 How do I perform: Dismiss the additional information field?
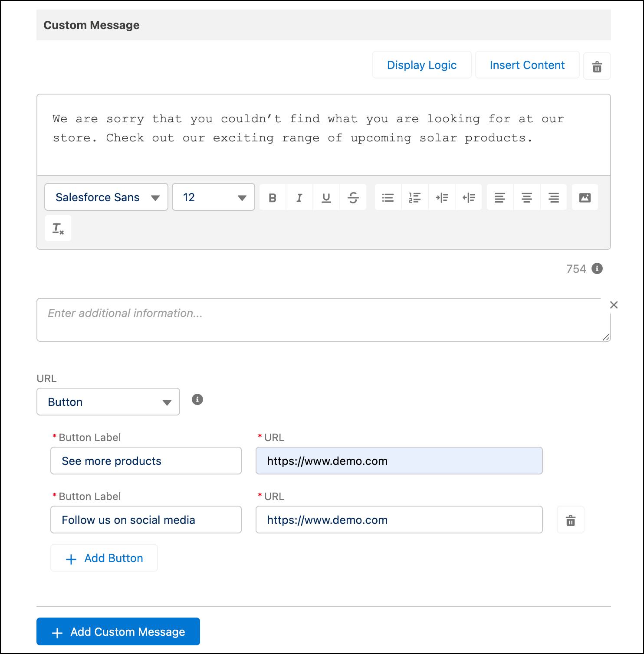point(614,304)
